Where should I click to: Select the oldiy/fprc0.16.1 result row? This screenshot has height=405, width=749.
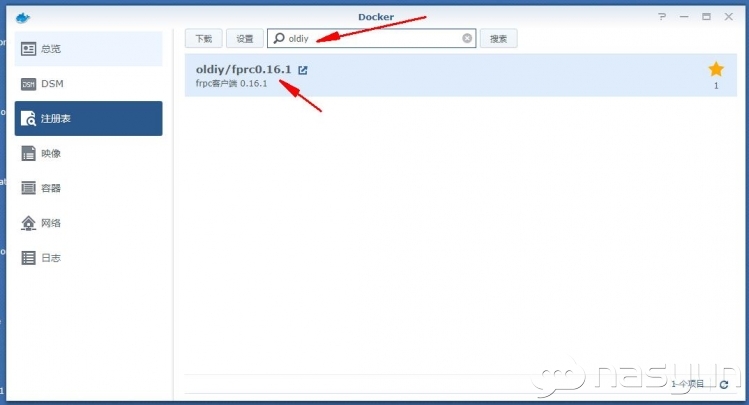(460, 75)
